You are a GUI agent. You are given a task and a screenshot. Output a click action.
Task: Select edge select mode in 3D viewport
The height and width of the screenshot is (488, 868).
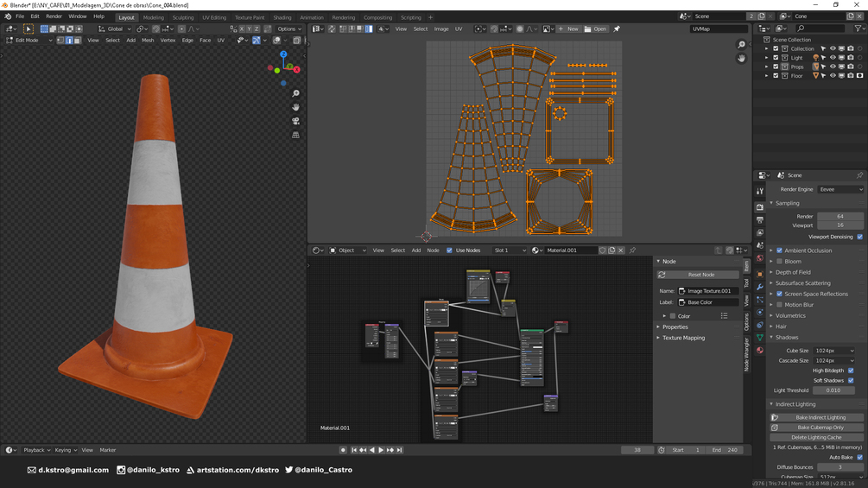pyautogui.click(x=68, y=41)
